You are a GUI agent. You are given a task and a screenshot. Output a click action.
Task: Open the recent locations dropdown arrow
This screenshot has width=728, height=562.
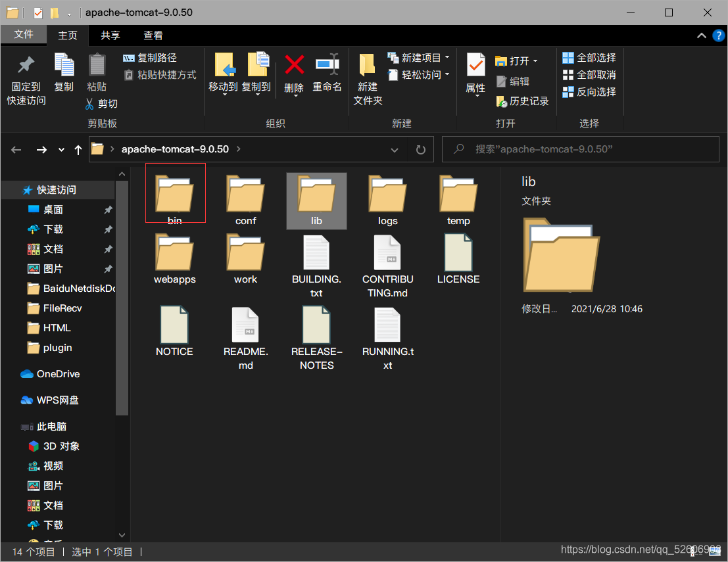point(61,149)
